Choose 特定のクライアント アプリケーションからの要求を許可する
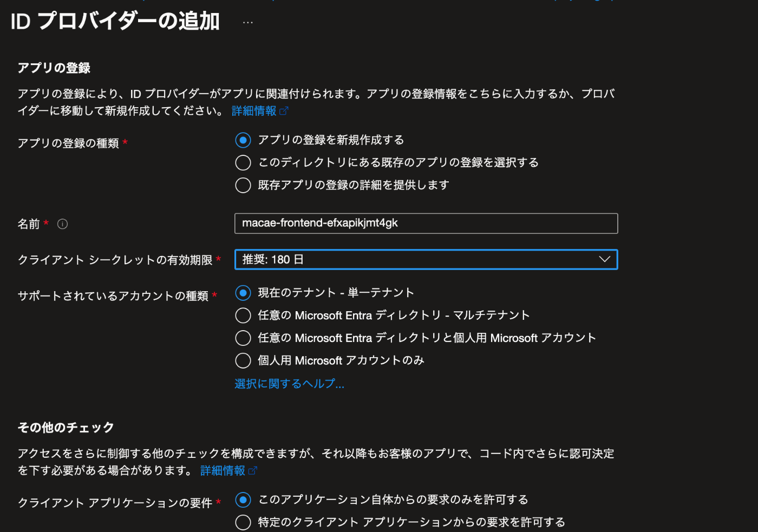 point(243,522)
